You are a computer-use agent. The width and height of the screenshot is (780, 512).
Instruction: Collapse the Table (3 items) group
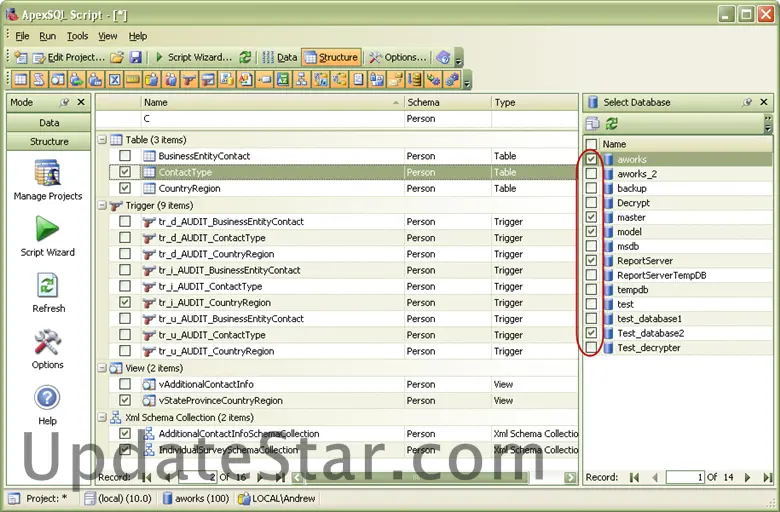coord(102,140)
